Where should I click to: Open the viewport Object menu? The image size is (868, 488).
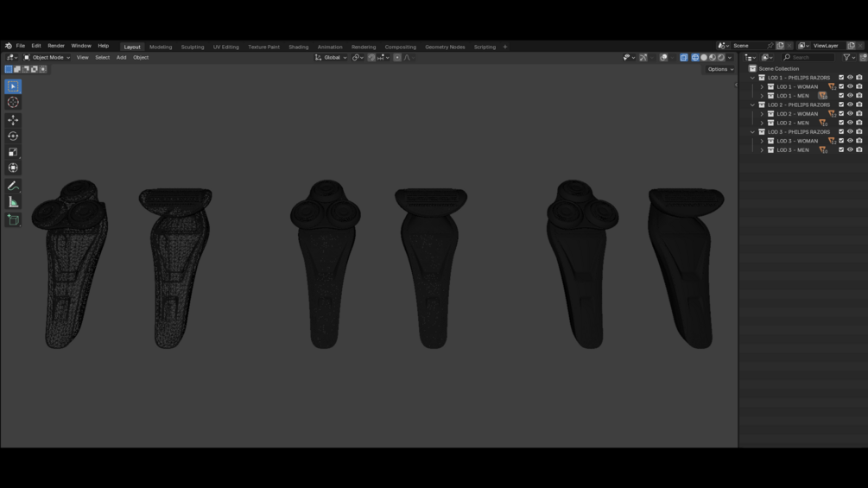pyautogui.click(x=141, y=58)
